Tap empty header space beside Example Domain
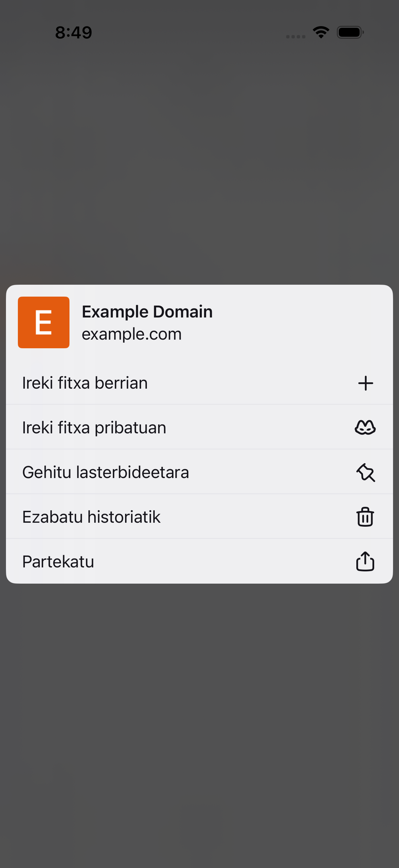The height and width of the screenshot is (868, 399). coord(300,322)
